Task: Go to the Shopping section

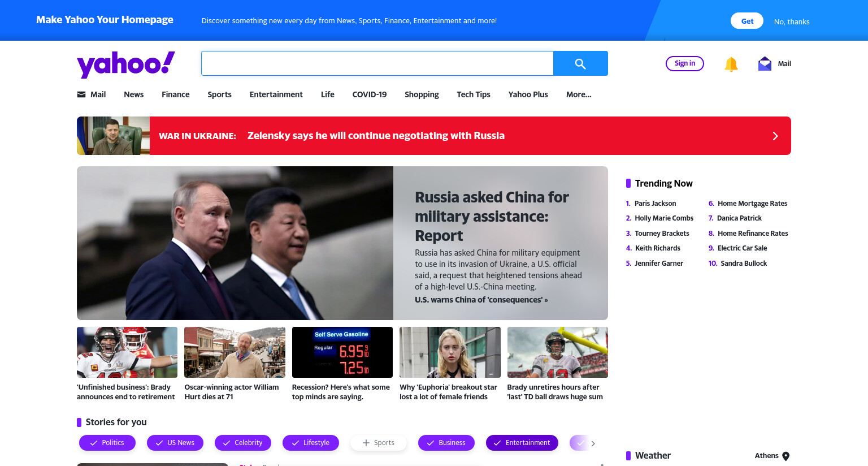Action: pyautogui.click(x=422, y=94)
